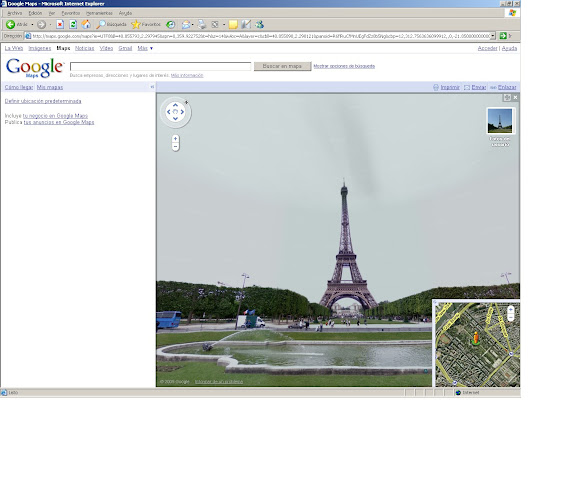Pan Street View right with arrow
The height and width of the screenshot is (480, 576).
[x=182, y=112]
